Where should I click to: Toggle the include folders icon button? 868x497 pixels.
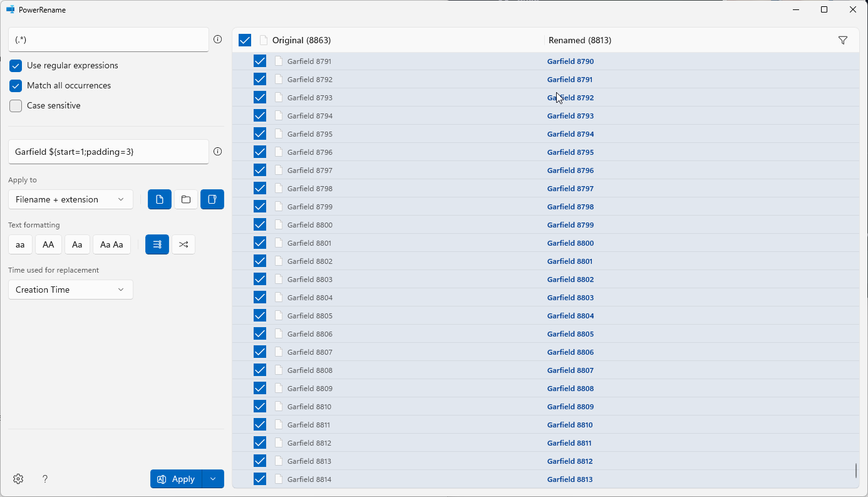coord(186,199)
